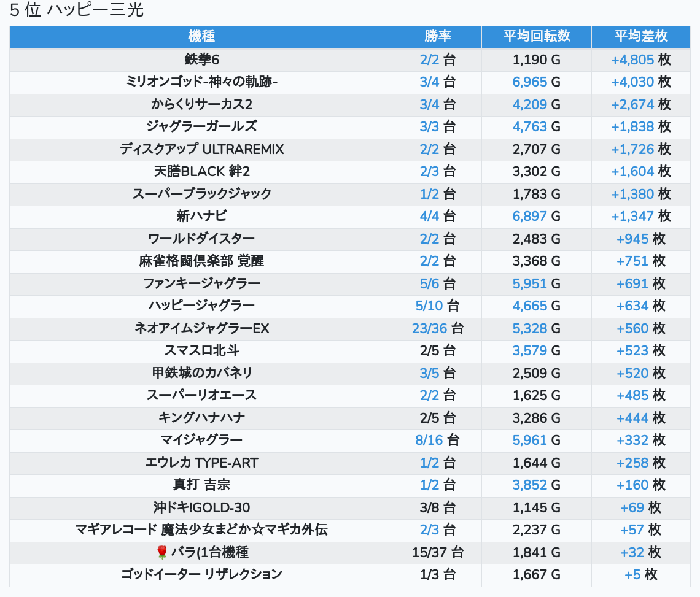Click the 勝率 column header
The image size is (700, 597).
tap(437, 37)
